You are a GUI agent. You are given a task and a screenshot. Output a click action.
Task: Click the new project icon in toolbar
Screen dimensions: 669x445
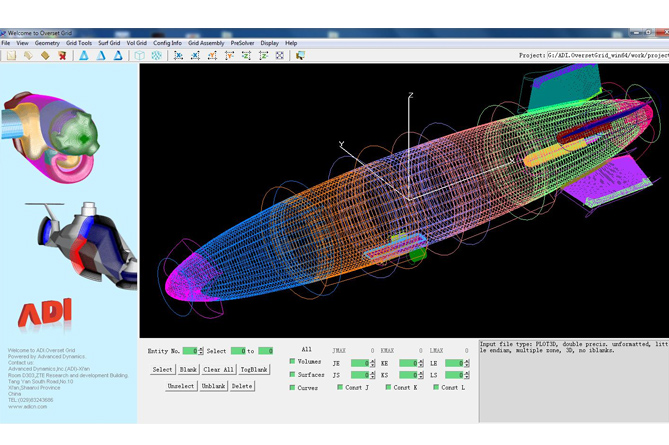point(11,56)
